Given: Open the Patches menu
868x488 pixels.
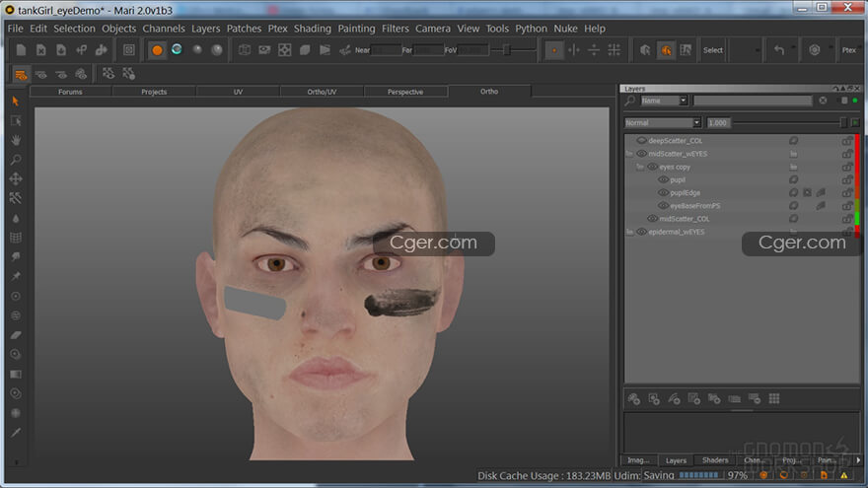Looking at the screenshot, I should point(244,29).
